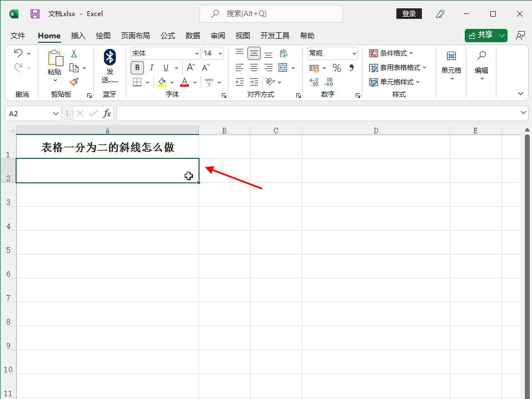
Task: Select column D header
Action: point(376,131)
